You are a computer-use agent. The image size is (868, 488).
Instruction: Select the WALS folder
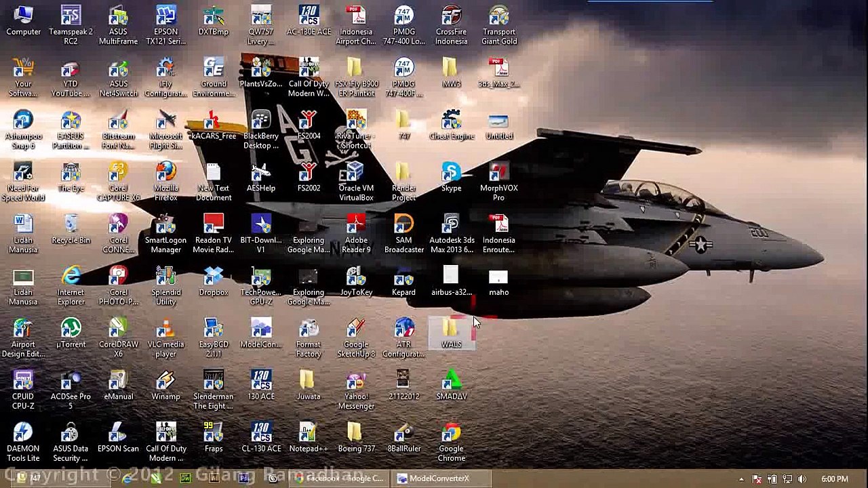[451, 334]
